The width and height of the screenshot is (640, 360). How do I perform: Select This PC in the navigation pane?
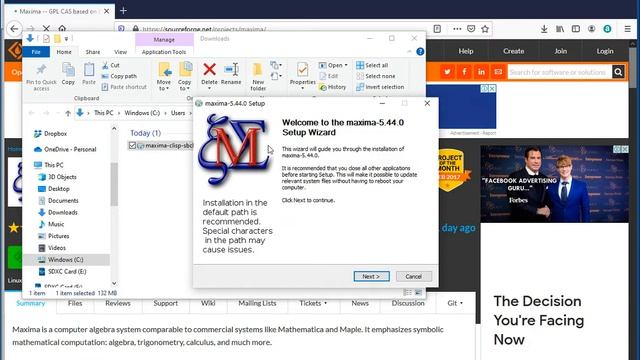(49, 165)
